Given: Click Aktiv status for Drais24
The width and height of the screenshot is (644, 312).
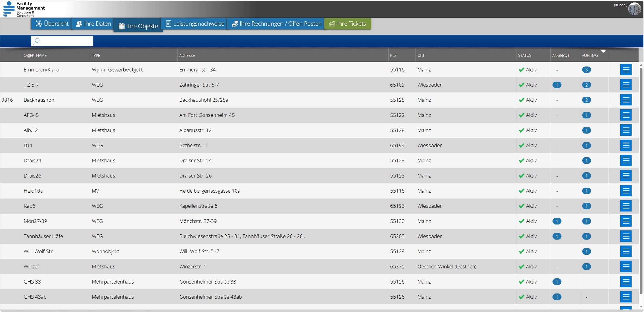Looking at the screenshot, I should (x=528, y=161).
